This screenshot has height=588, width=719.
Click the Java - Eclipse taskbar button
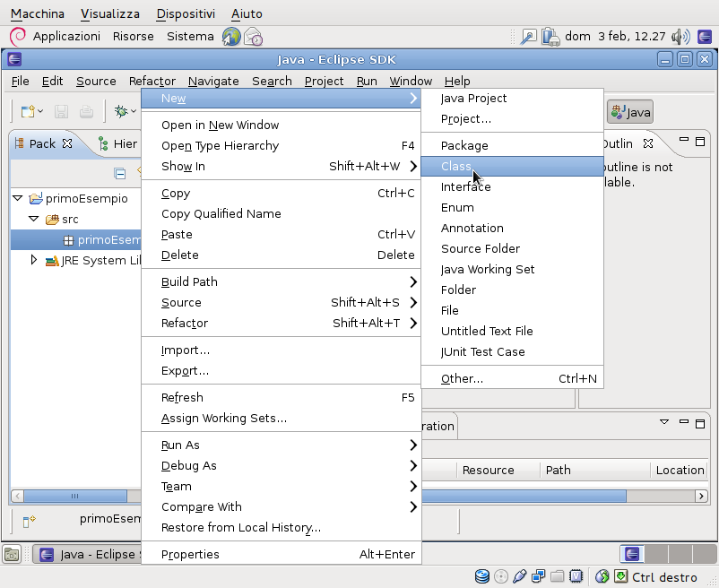click(x=88, y=555)
